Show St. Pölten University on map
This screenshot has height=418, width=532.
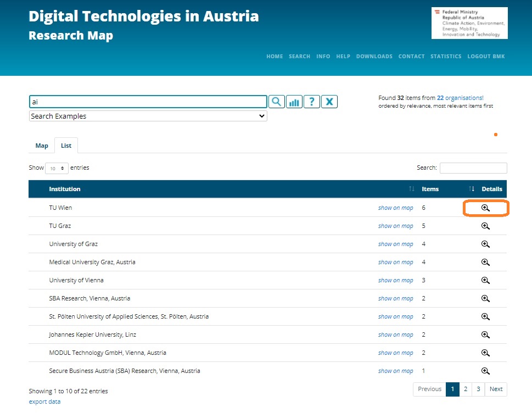tap(396, 316)
